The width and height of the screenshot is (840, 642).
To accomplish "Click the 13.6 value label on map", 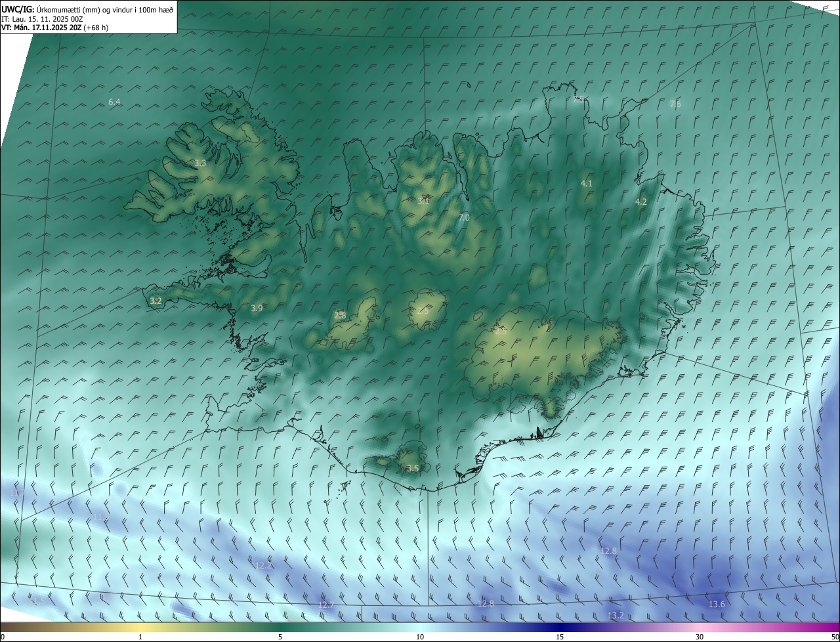I will point(717,605).
